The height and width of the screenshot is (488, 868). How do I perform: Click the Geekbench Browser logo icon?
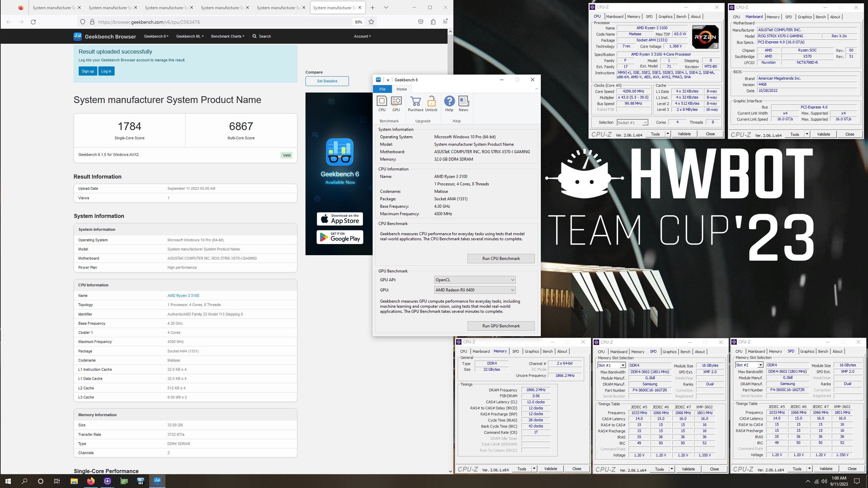(78, 36)
